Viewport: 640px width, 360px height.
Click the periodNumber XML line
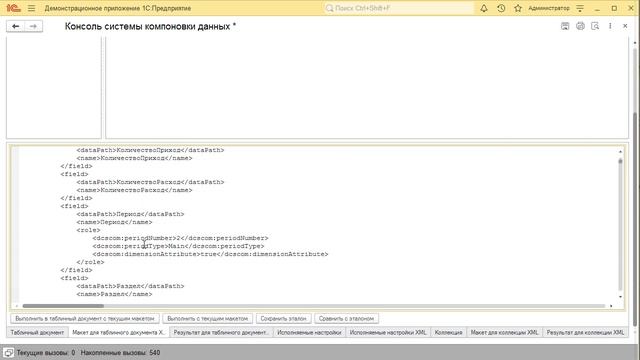[180, 238]
